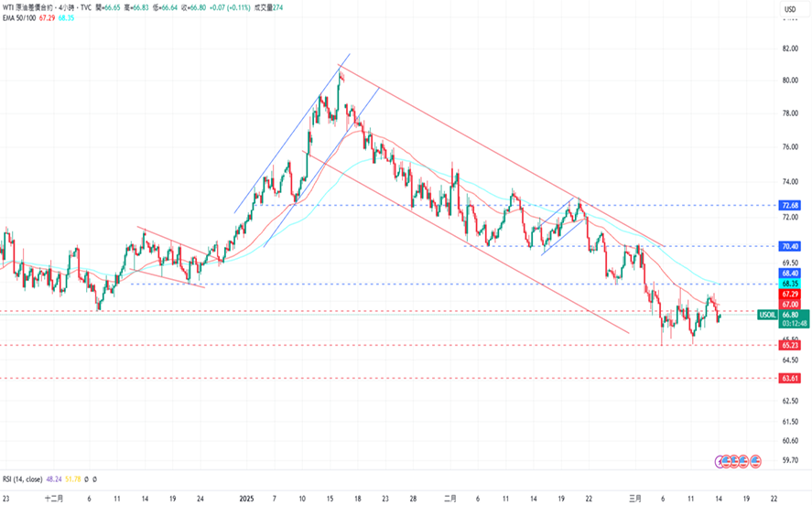Click the 24 date label on the time axis
Screen dimensions: 812x505
tap(200, 499)
